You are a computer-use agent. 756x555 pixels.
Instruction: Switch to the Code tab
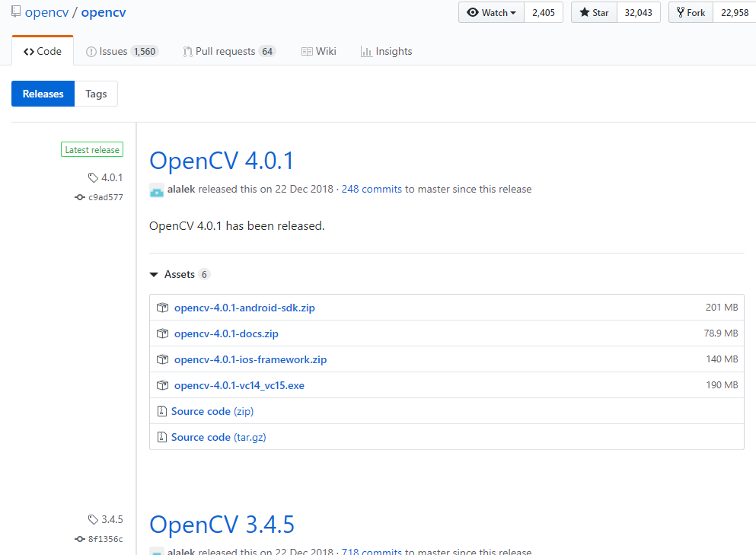coord(43,51)
